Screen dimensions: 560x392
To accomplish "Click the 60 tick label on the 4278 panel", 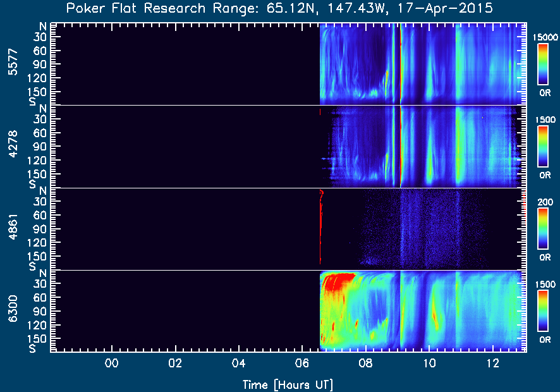I will pos(40,133).
